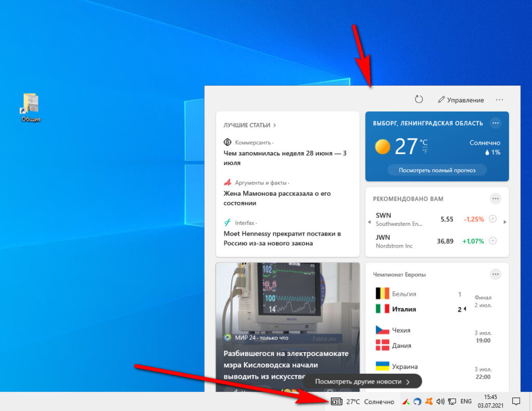532x411 pixels.
Task: Open the network tray icon
Action: tap(452, 402)
